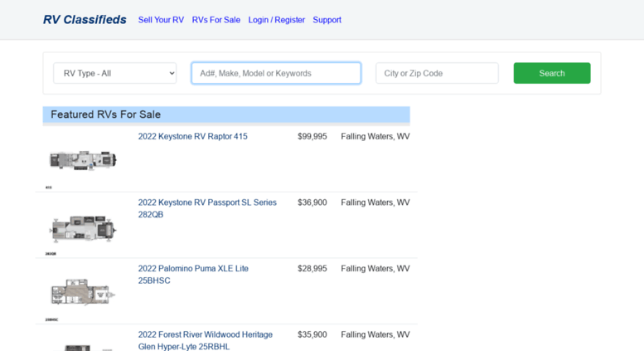Select the $36,900 price text
This screenshot has width=644, height=351.
(x=312, y=202)
